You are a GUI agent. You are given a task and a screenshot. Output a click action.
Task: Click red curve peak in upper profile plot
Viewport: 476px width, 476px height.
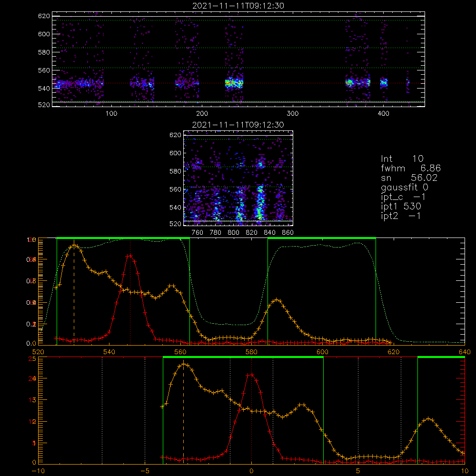(130, 256)
